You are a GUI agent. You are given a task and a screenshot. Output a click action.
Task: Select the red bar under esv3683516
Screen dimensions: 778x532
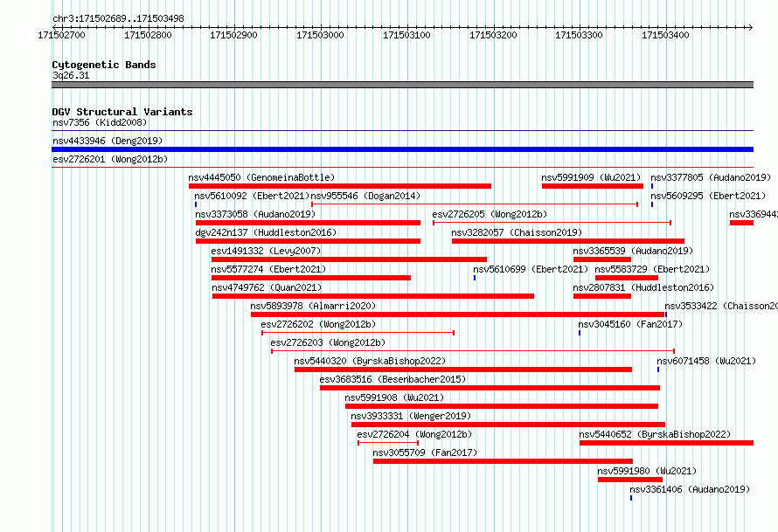(490, 388)
